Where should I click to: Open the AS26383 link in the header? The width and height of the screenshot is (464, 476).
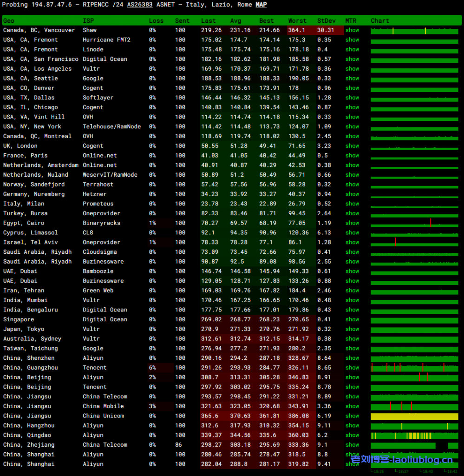(x=140, y=5)
